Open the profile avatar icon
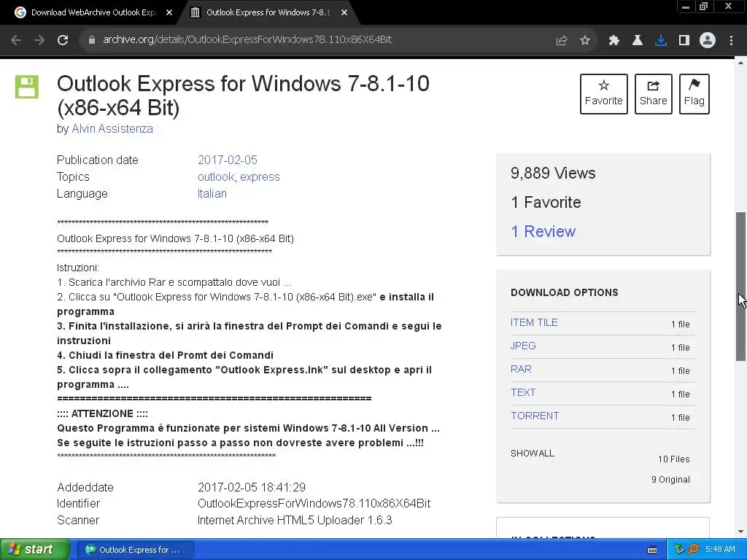This screenshot has height=560, width=747. click(x=708, y=41)
